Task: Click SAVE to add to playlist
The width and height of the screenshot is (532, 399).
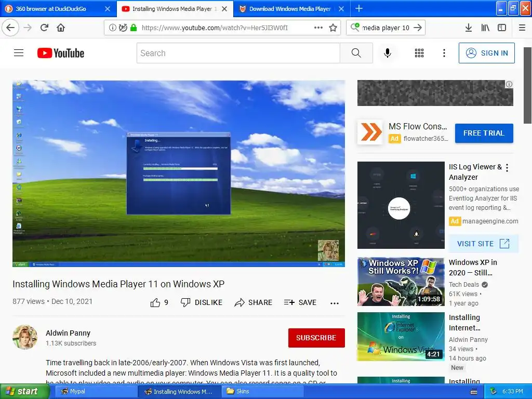Action: tap(300, 302)
